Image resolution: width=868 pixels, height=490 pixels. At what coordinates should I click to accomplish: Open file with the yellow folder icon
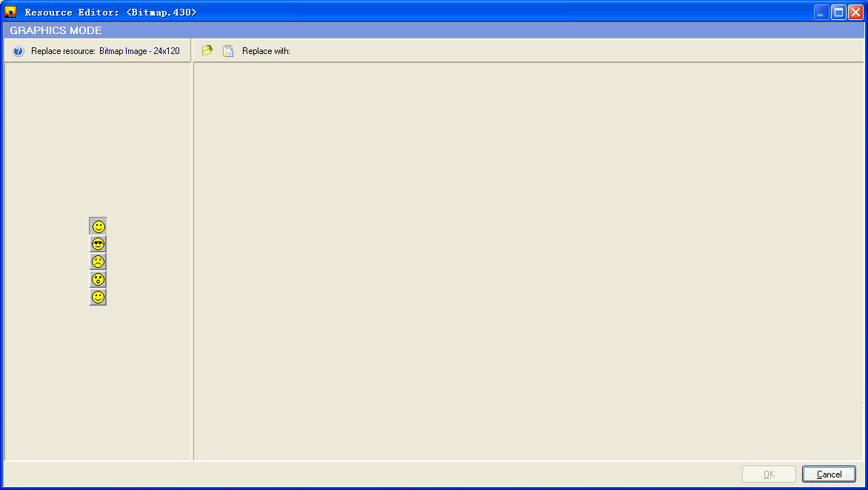pos(207,50)
